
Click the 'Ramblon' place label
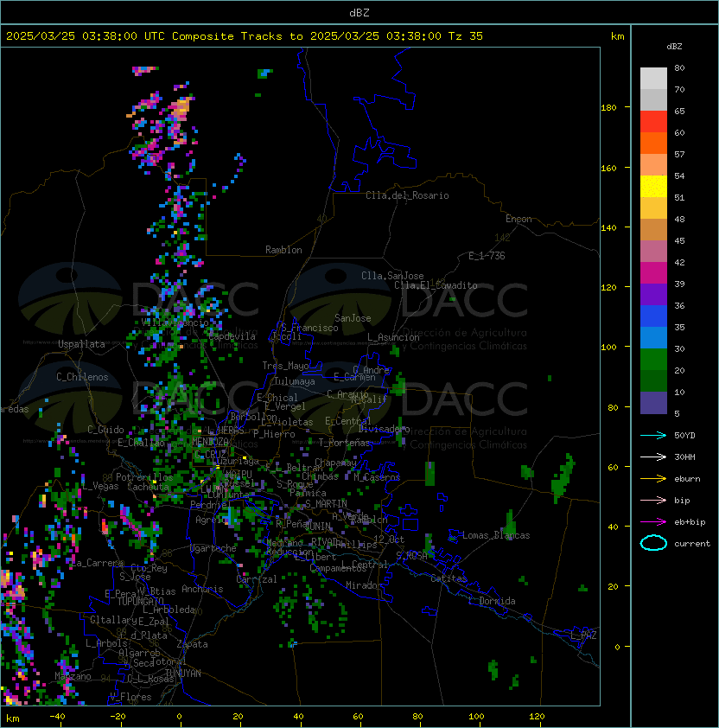tap(283, 250)
